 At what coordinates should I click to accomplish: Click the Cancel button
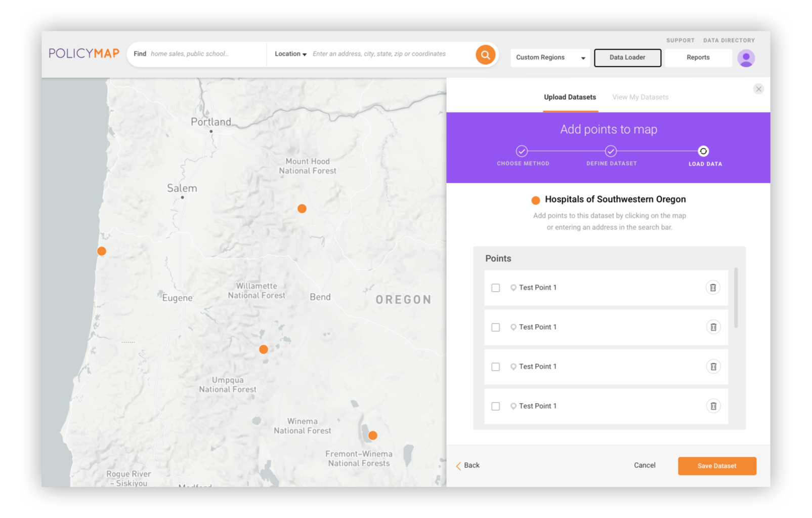645,465
